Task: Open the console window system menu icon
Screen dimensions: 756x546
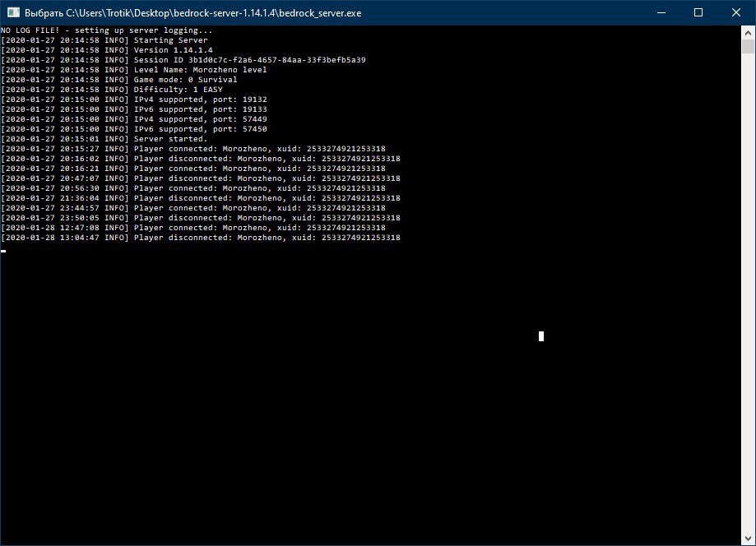Action: 13,12
